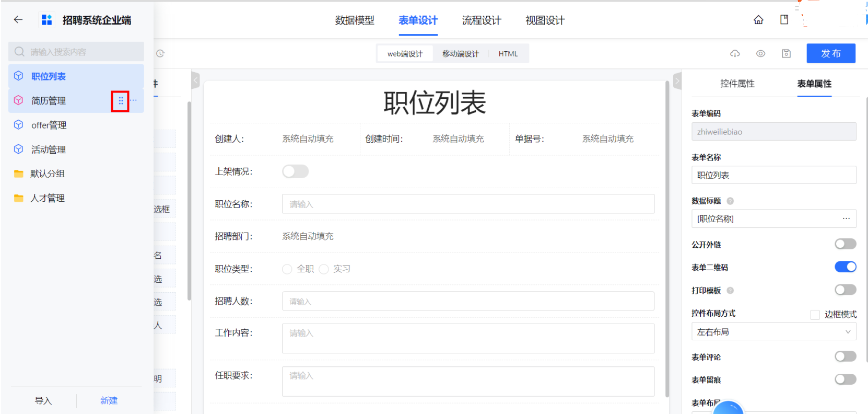Click the 新建 link
The height and width of the screenshot is (414, 868).
[109, 400]
